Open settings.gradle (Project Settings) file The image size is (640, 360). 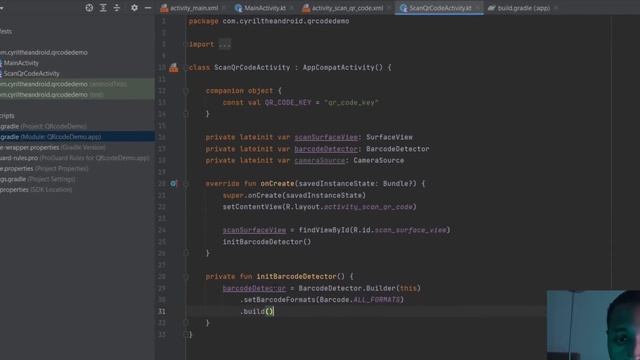coord(38,179)
